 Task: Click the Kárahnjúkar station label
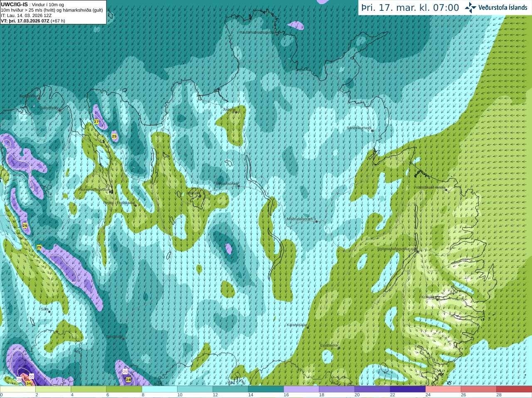click(x=296, y=325)
